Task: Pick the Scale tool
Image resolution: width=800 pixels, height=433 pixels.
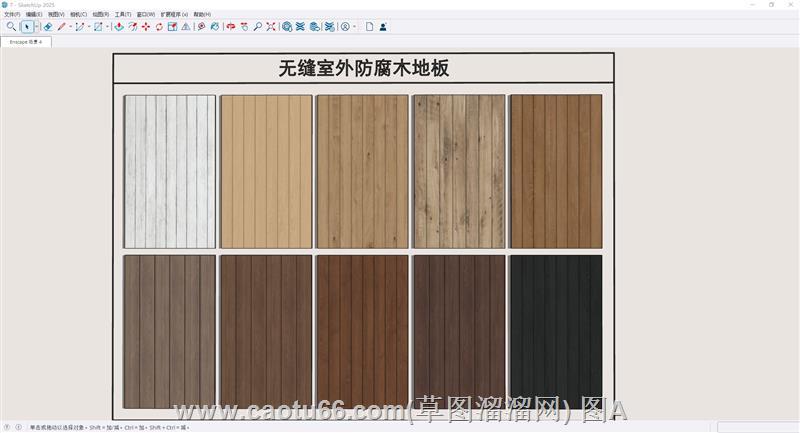Action: point(172,27)
